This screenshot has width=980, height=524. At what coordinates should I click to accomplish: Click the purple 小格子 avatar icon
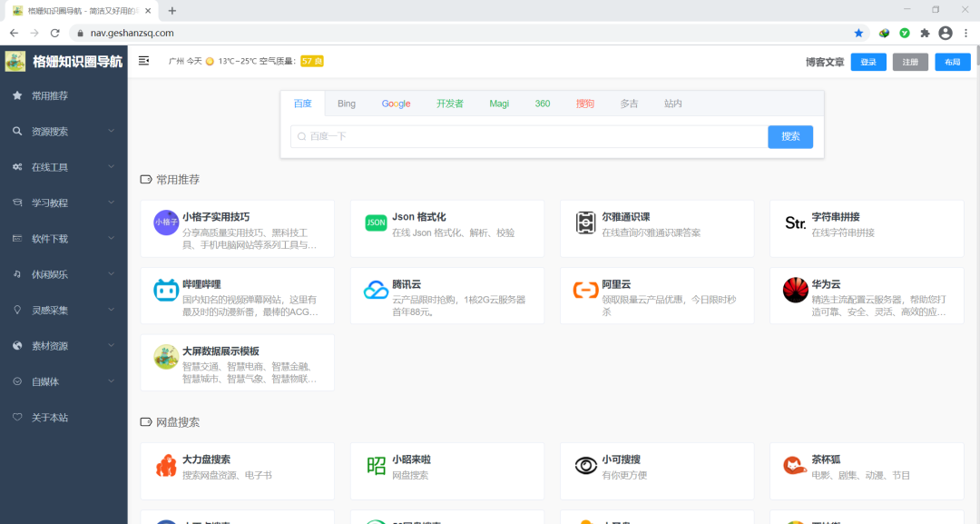point(166,222)
